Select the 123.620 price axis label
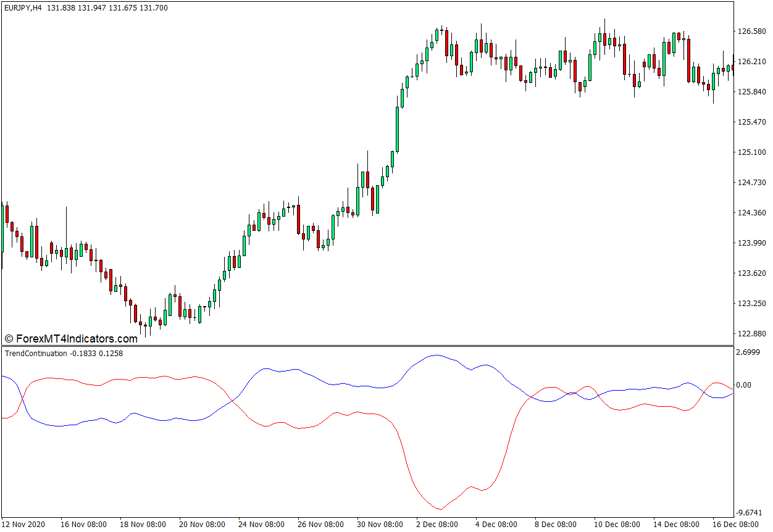Viewport: 773px width, 532px height. coord(751,273)
